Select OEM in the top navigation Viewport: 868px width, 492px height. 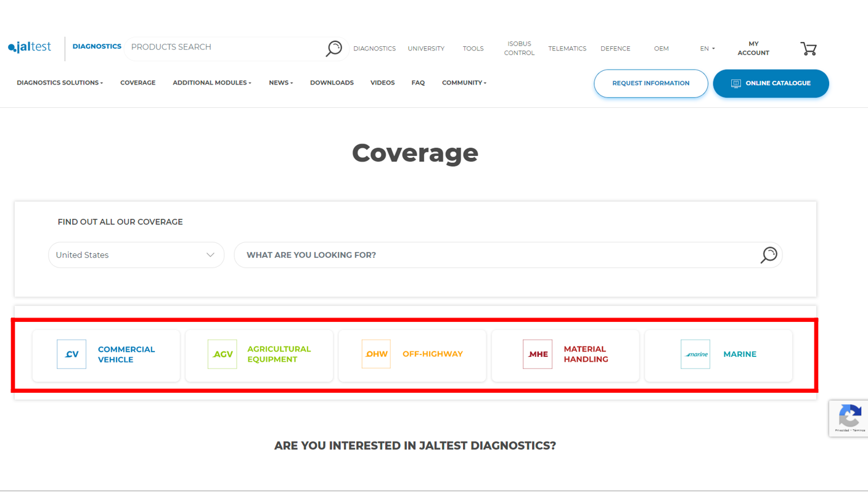coord(661,49)
